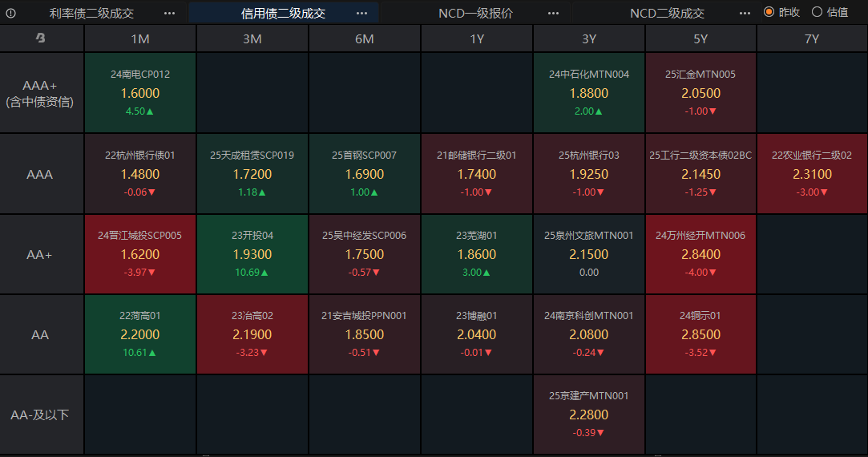The height and width of the screenshot is (457, 868).
Task: Click the 25吴中经发SCP006 cell
Action: coord(364,254)
